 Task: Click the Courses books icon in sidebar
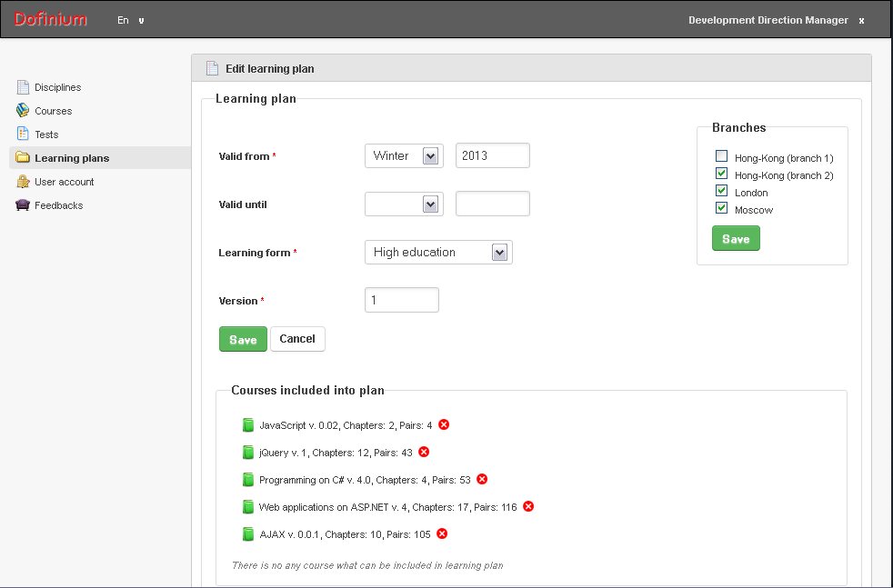23,111
